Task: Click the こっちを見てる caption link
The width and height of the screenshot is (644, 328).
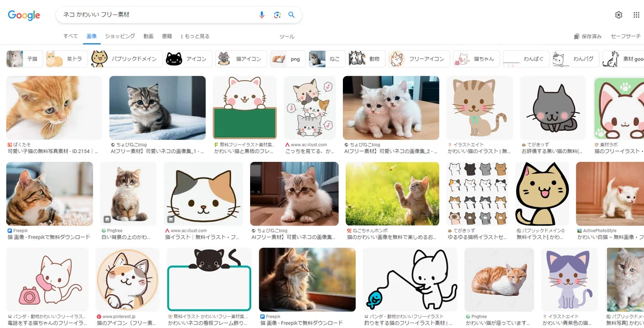Action: pyautogui.click(x=310, y=152)
